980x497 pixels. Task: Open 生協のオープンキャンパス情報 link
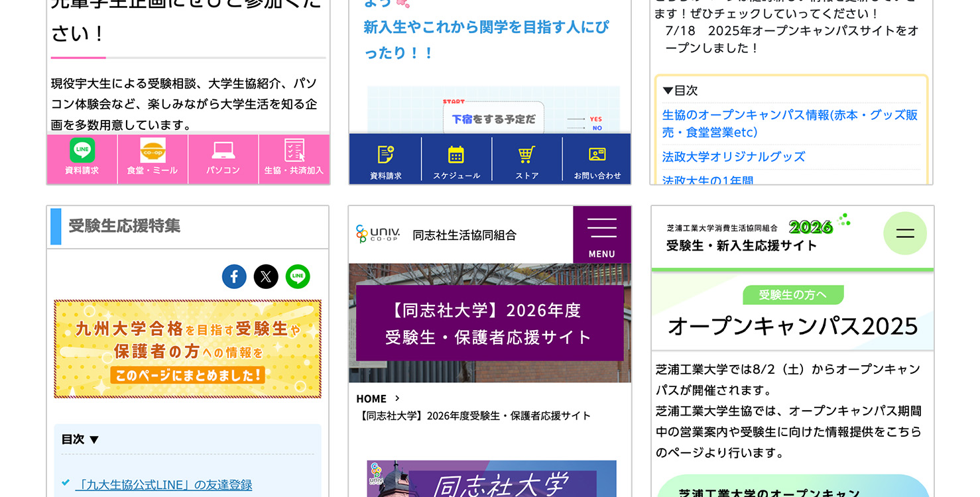[x=790, y=123]
